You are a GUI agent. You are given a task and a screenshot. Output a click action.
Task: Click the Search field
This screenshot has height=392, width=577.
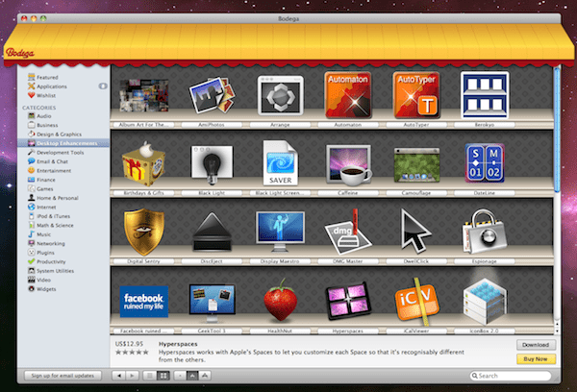(511, 376)
